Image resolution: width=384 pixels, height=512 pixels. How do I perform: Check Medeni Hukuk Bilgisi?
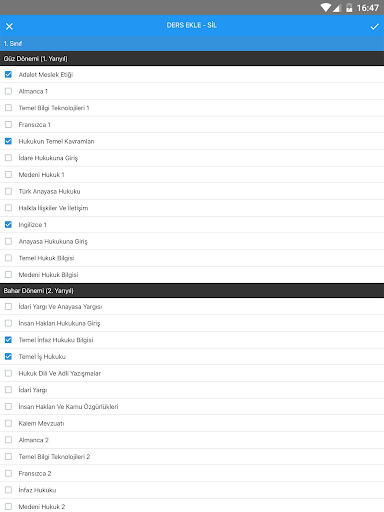point(8,274)
